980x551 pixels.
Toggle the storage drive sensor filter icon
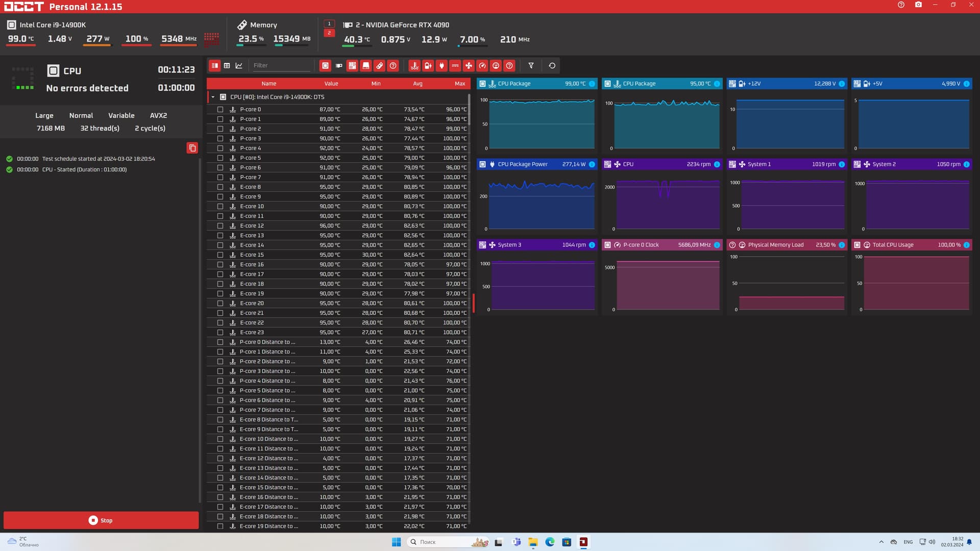(x=366, y=65)
